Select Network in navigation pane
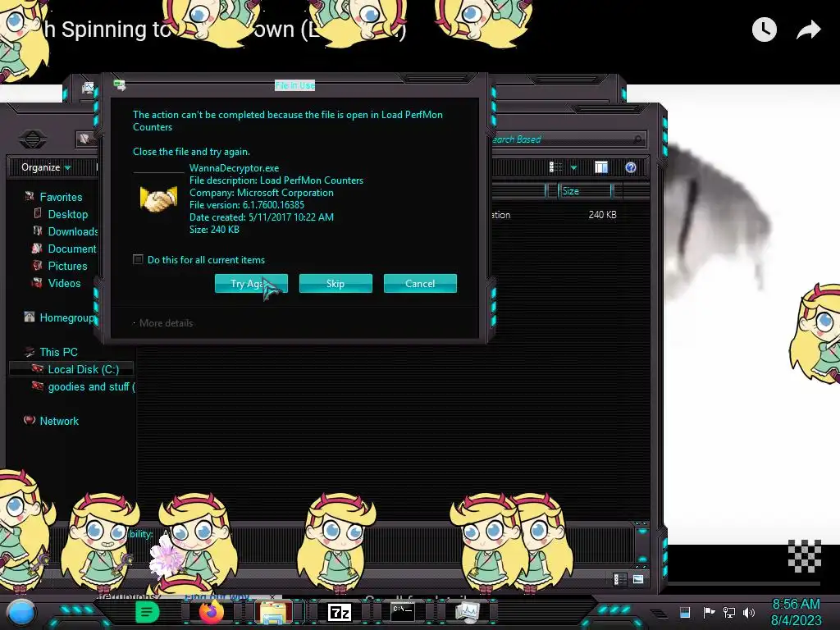840x630 pixels. (59, 421)
